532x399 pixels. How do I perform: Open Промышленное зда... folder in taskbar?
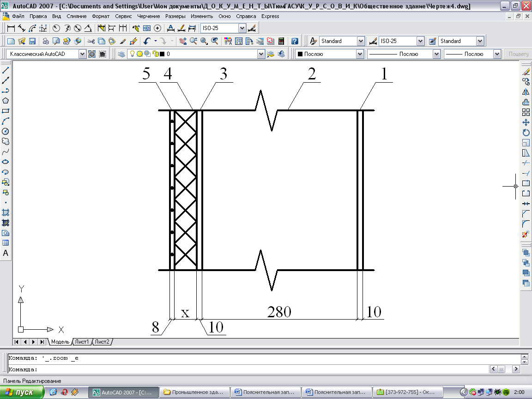pyautogui.click(x=194, y=392)
